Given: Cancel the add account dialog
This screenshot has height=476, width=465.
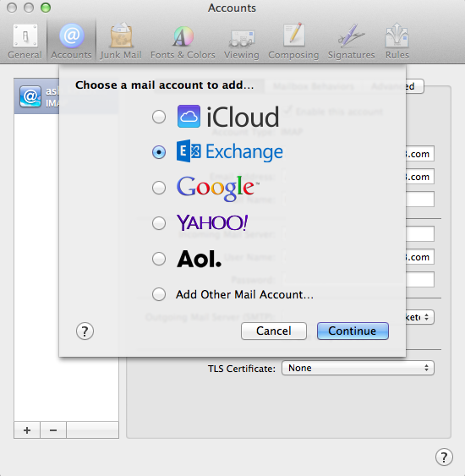Looking at the screenshot, I should pyautogui.click(x=274, y=331).
